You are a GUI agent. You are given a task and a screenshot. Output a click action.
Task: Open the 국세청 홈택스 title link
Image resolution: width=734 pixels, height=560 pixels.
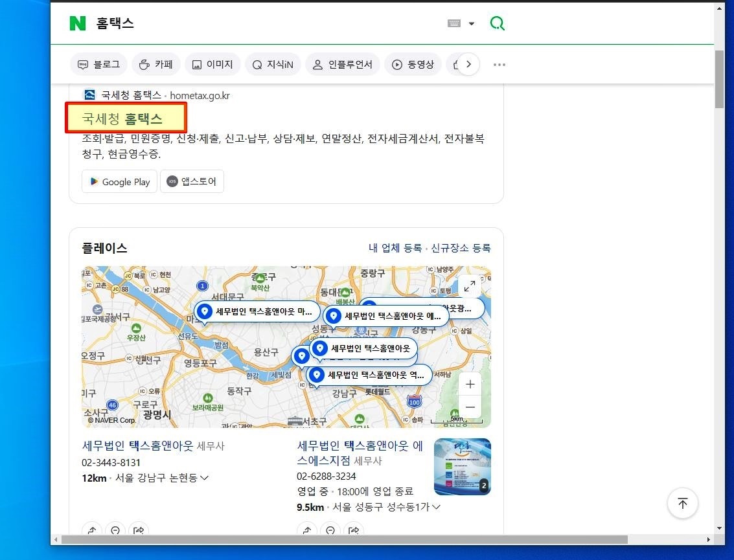tap(122, 118)
